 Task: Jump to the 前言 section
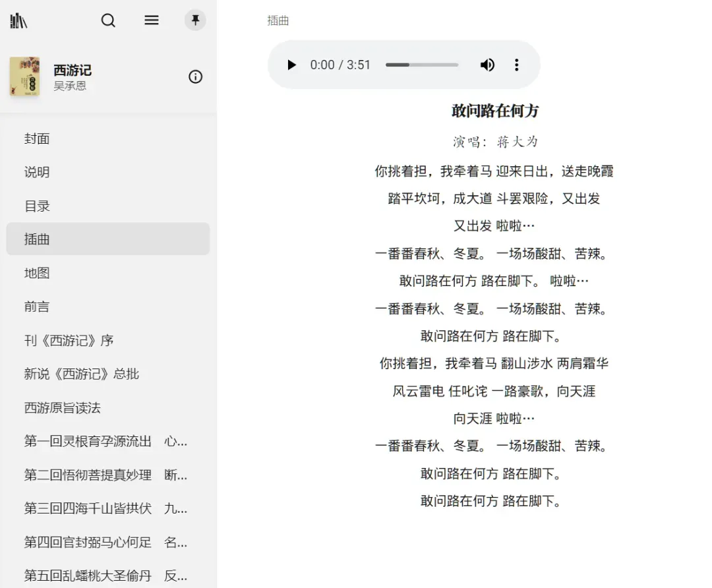pos(108,307)
